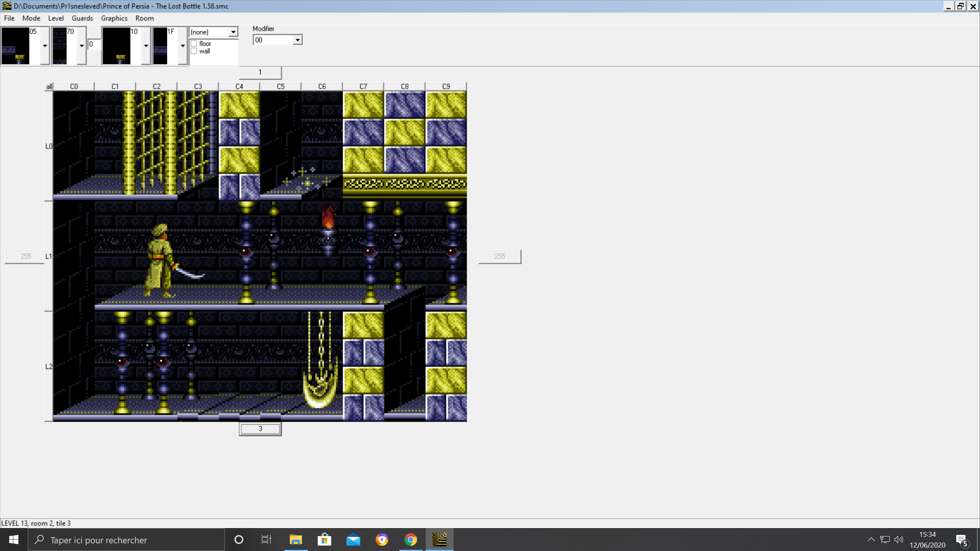Click the level editor taskbar icon
The width and height of the screenshot is (980, 551).
pyautogui.click(x=439, y=540)
